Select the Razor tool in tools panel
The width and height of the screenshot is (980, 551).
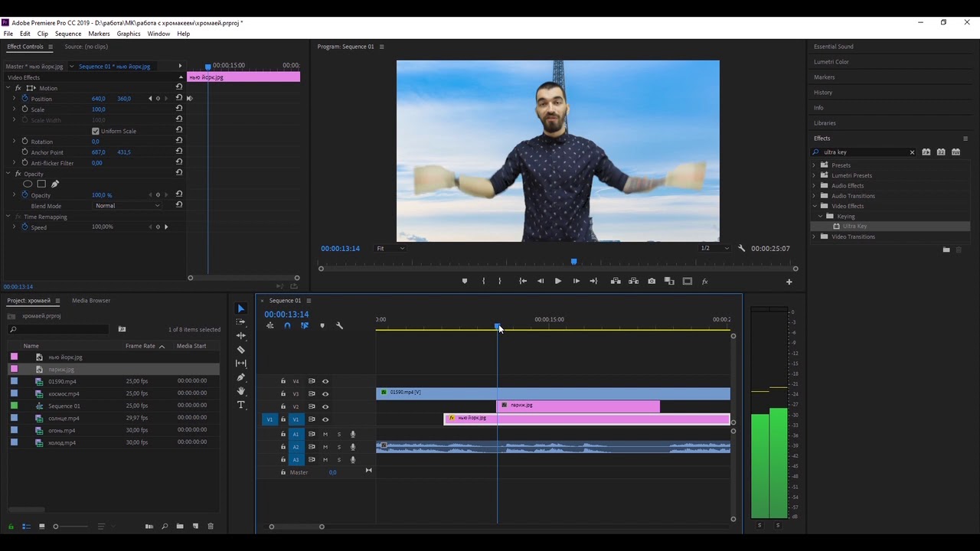pos(241,350)
